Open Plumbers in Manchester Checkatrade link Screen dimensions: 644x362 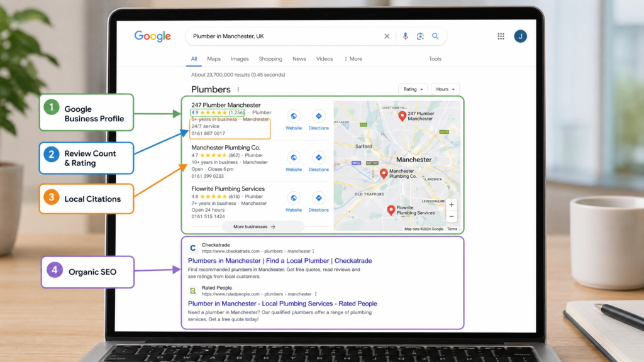pos(280,261)
